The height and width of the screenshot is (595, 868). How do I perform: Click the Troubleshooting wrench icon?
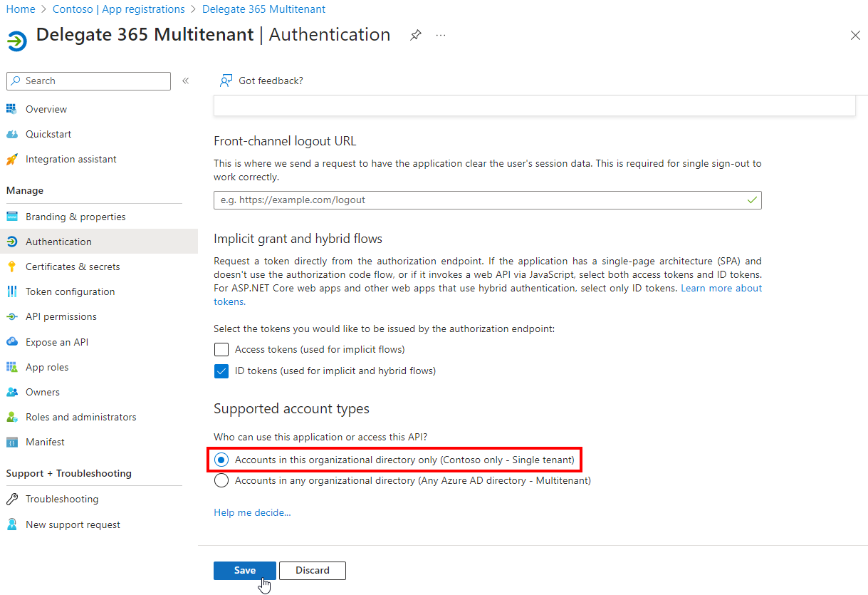pyautogui.click(x=11, y=499)
